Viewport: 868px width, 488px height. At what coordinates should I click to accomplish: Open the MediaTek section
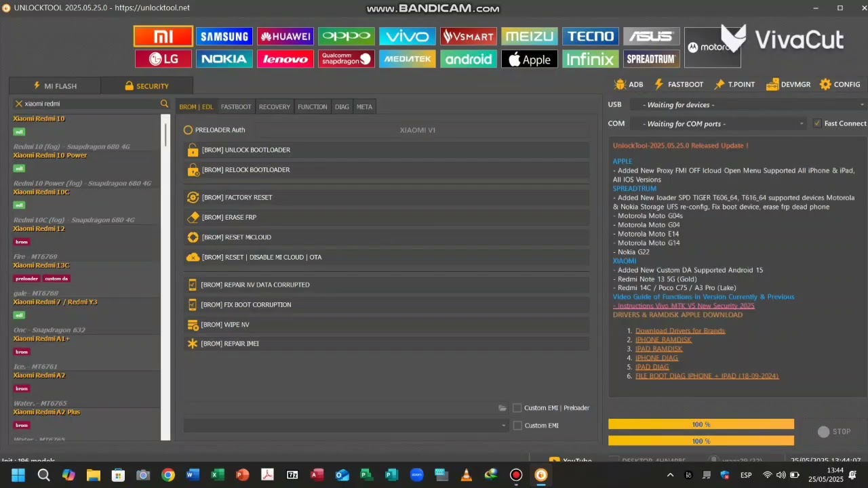coord(408,59)
